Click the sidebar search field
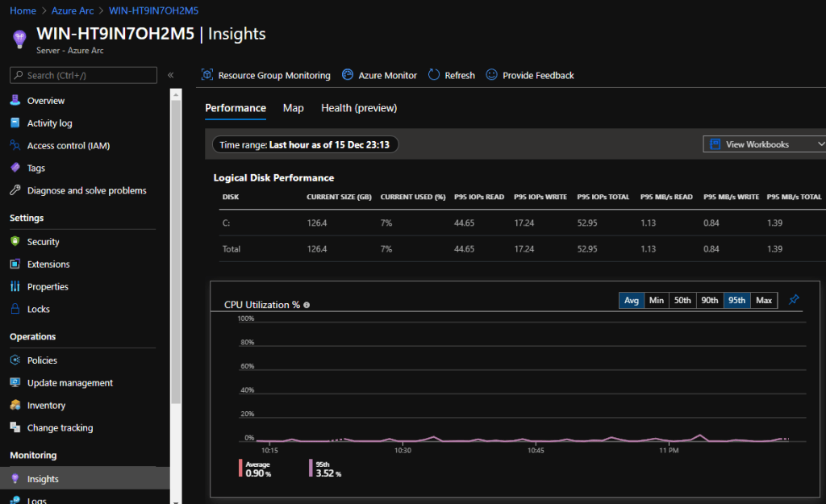Image resolution: width=826 pixels, height=504 pixels. [x=83, y=75]
